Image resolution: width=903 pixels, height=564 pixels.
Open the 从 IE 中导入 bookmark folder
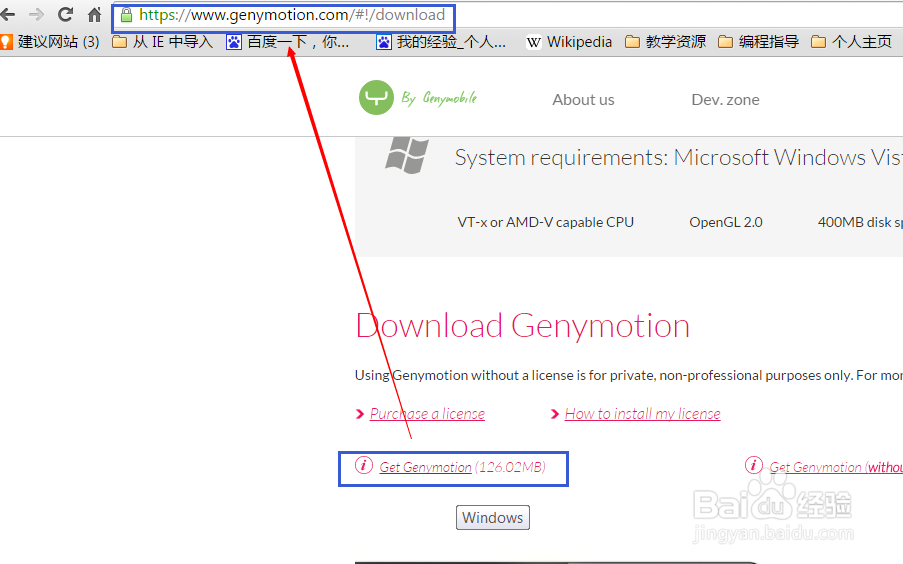162,42
